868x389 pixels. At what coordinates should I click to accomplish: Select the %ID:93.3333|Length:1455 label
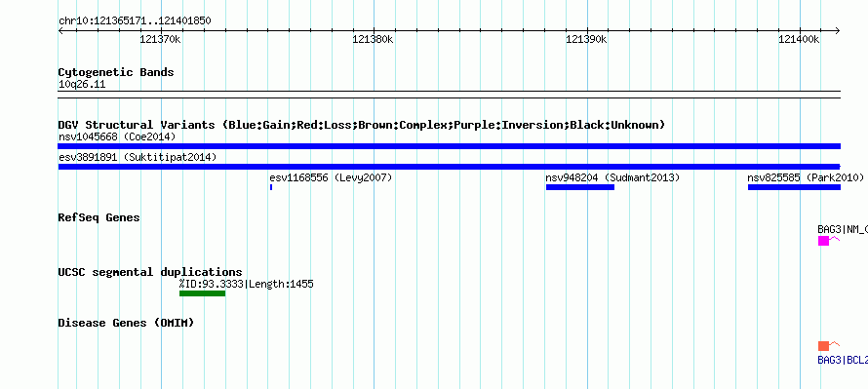click(x=247, y=284)
